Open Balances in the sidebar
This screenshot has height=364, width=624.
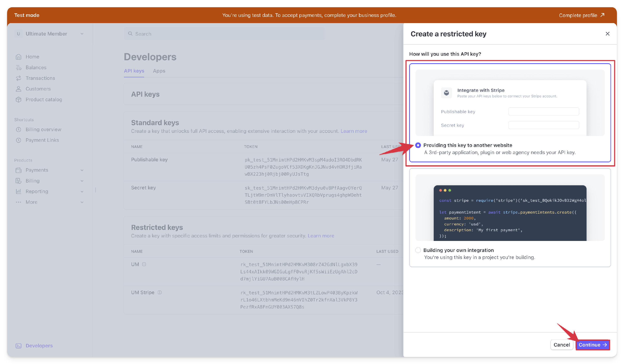(36, 68)
